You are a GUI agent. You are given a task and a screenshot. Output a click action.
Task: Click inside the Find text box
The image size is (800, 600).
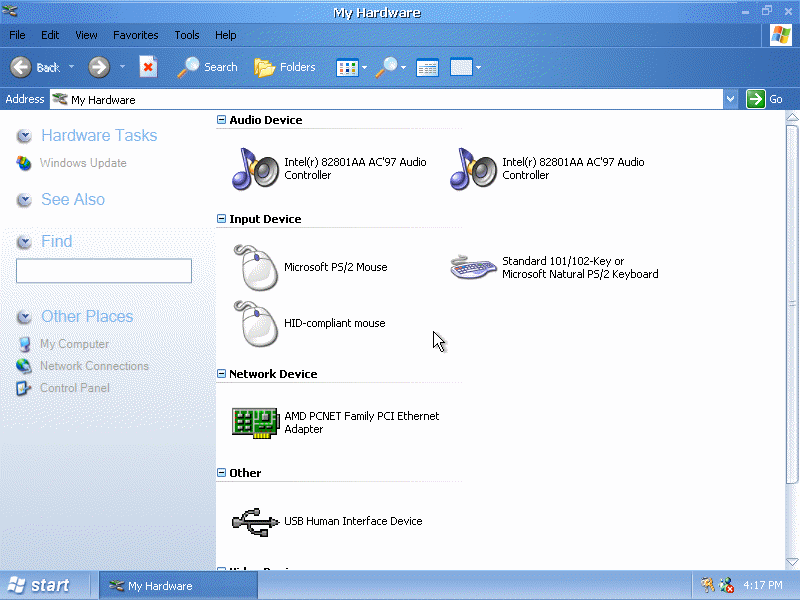click(104, 270)
